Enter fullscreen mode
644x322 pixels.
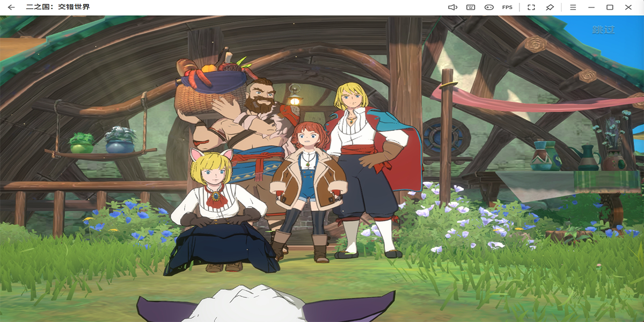click(531, 8)
